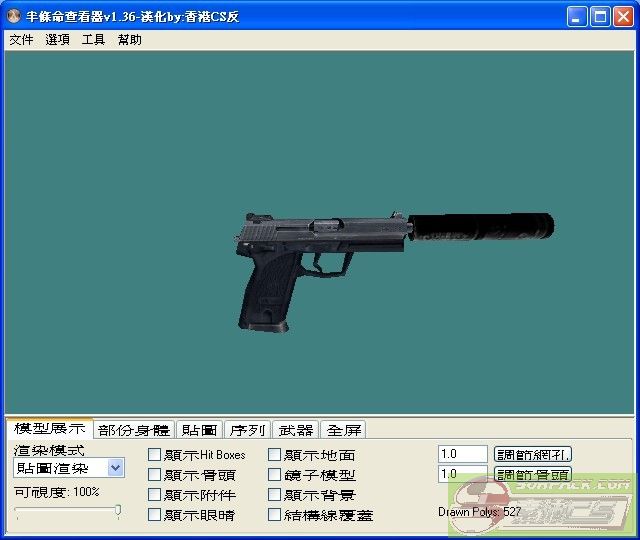The width and height of the screenshot is (640, 540).
Task: Open the 選項 menu
Action: point(57,40)
